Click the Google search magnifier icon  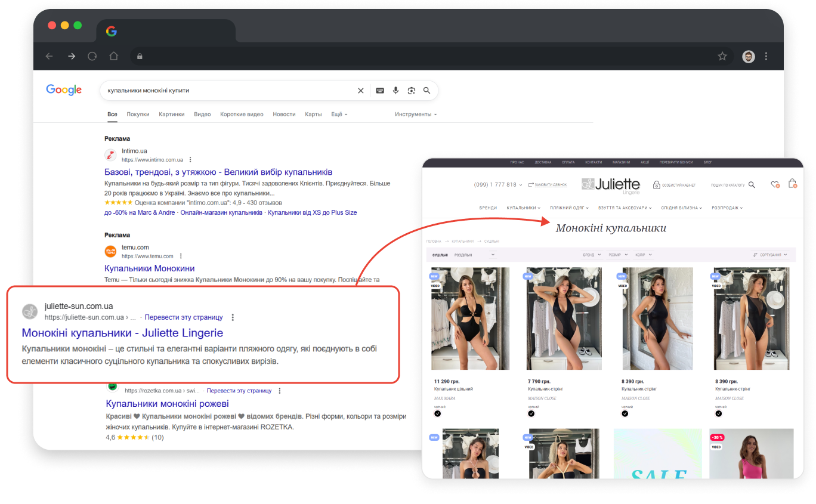click(x=426, y=91)
